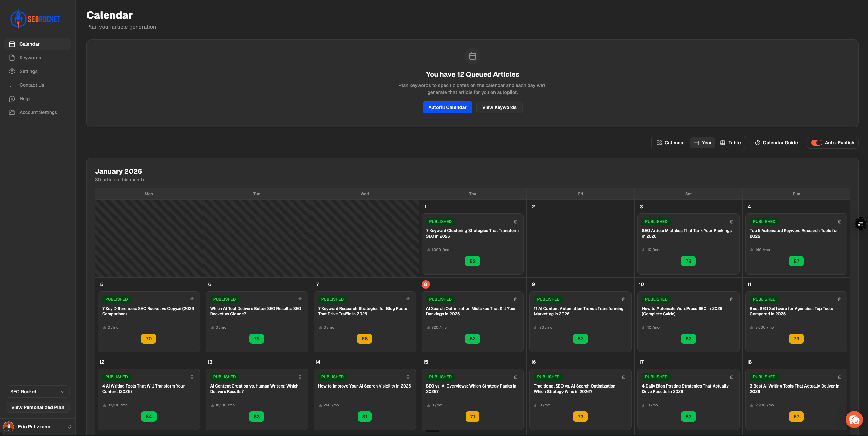Open Keywords page from sidebar
This screenshot has width=868, height=436.
point(30,58)
